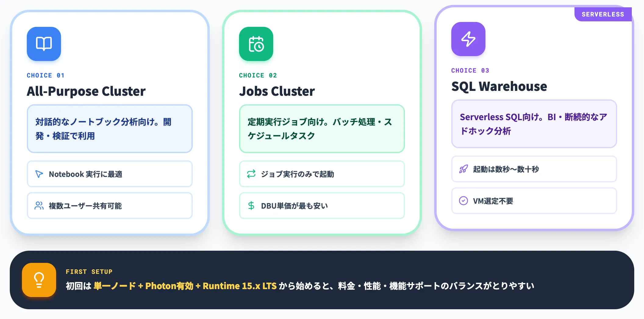Click the 複数ユーザー共有可能 feature text
644x319 pixels.
85,206
